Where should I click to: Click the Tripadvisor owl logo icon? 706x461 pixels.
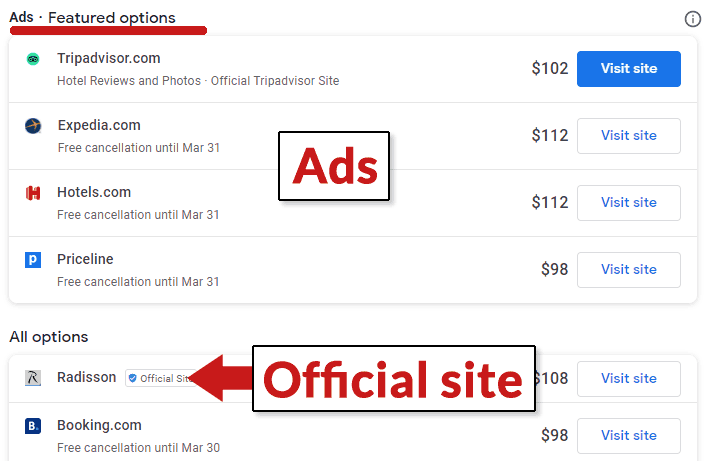click(x=33, y=59)
